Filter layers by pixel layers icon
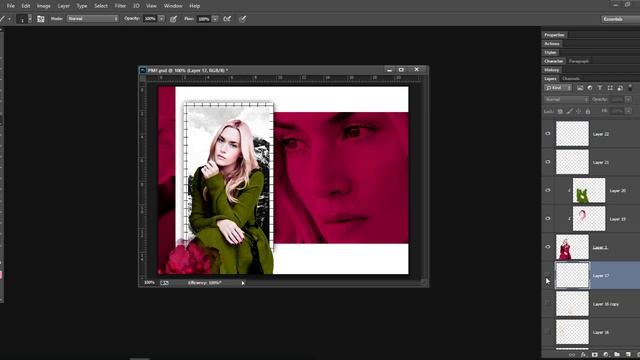The image size is (640, 360). [580, 88]
